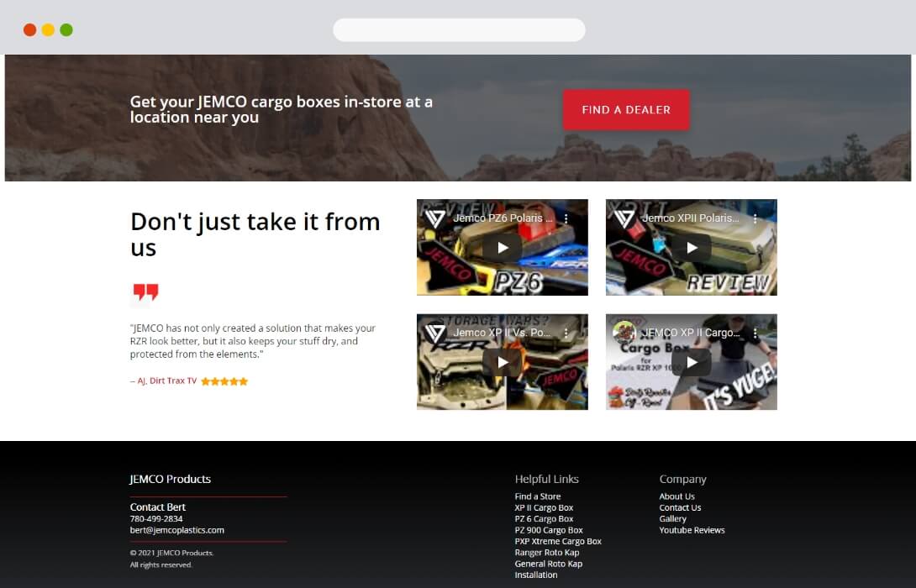The width and height of the screenshot is (916, 588).
Task: Click the Find a Dealer button
Action: [626, 110]
